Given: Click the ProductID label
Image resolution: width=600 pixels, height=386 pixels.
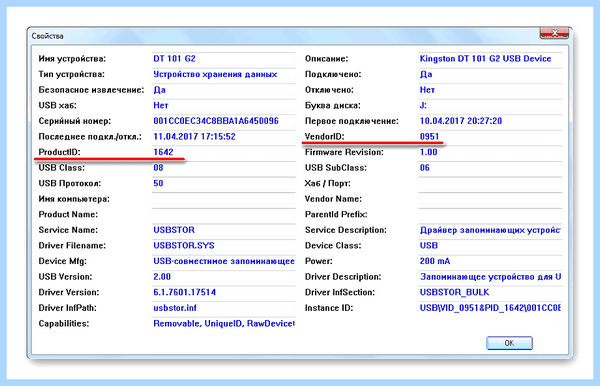Looking at the screenshot, I should point(59,152).
